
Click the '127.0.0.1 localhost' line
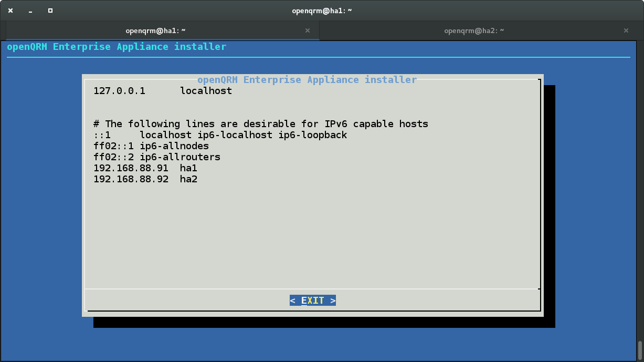163,91
